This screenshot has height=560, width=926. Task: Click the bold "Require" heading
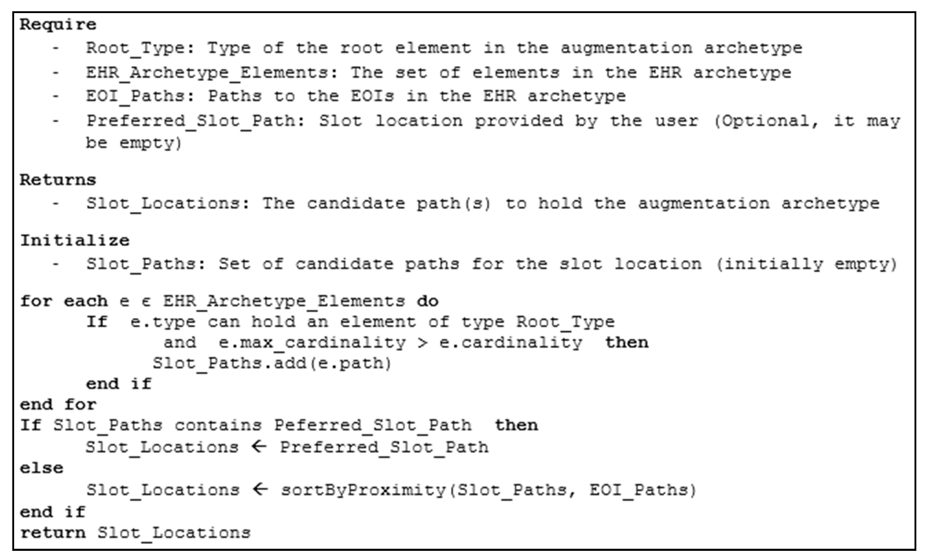[58, 25]
